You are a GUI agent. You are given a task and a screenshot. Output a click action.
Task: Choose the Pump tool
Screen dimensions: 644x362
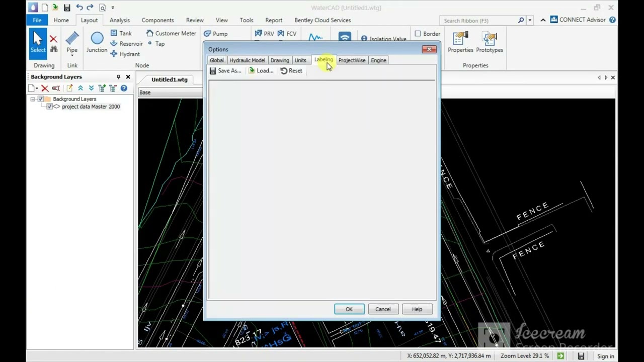pos(215,34)
